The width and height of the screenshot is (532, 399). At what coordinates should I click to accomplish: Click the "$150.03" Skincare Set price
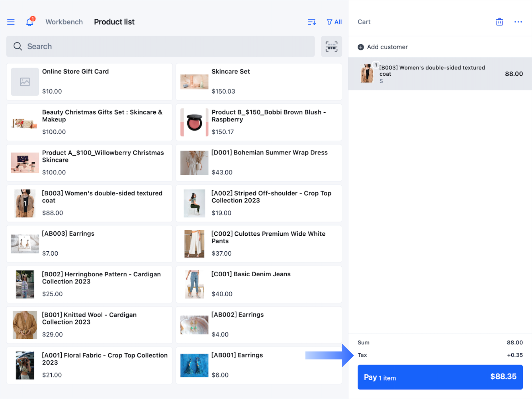click(223, 91)
